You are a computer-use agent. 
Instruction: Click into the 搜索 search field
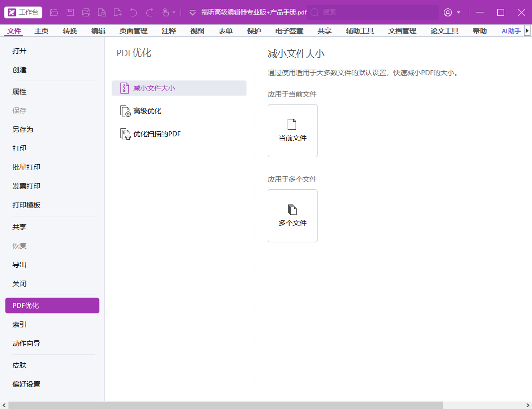[x=373, y=12]
